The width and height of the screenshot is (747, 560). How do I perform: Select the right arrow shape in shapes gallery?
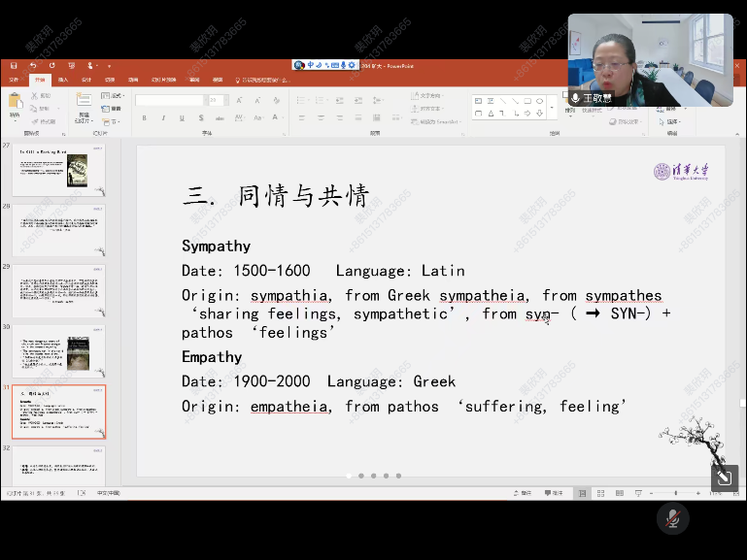tap(526, 114)
